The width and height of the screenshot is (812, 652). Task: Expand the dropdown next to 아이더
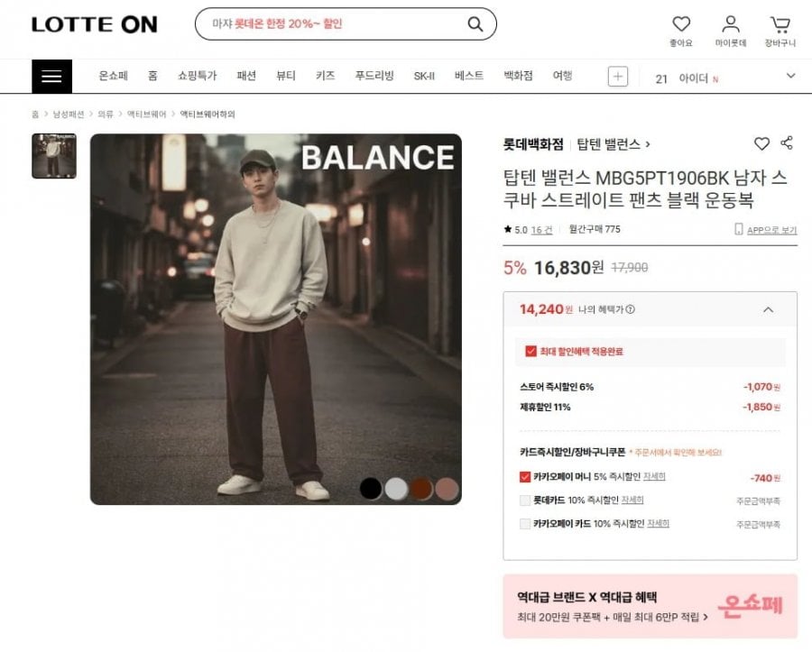click(790, 77)
